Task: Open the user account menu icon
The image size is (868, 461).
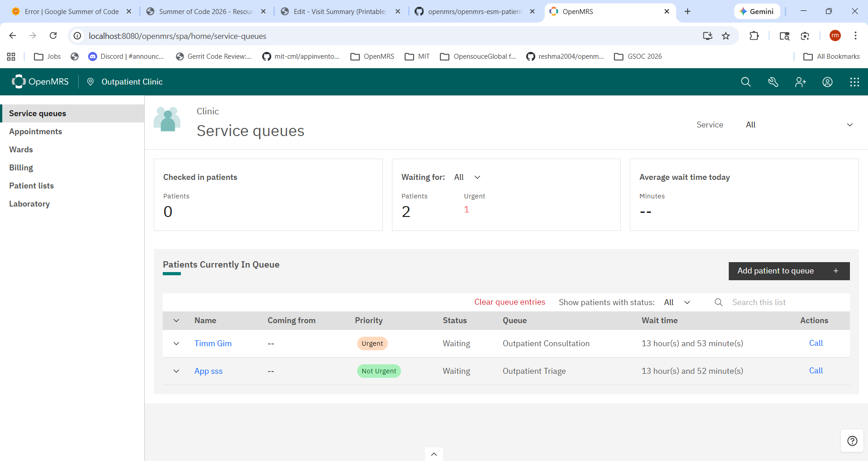Action: (827, 82)
